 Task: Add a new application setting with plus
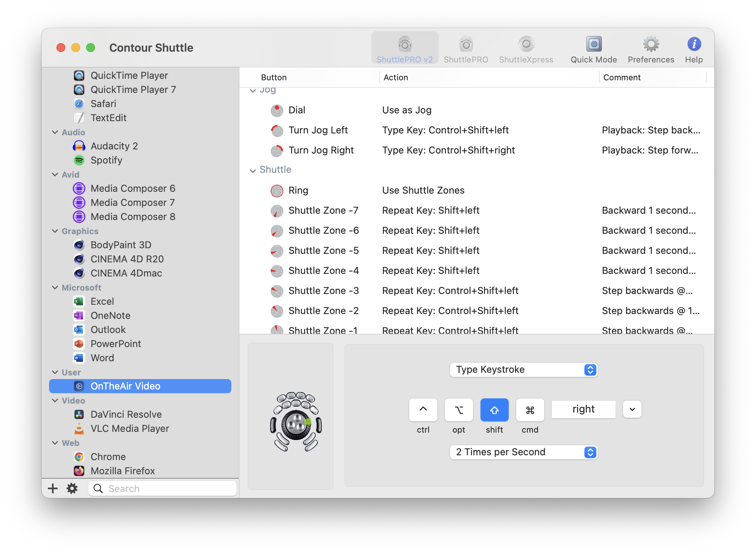(x=53, y=488)
